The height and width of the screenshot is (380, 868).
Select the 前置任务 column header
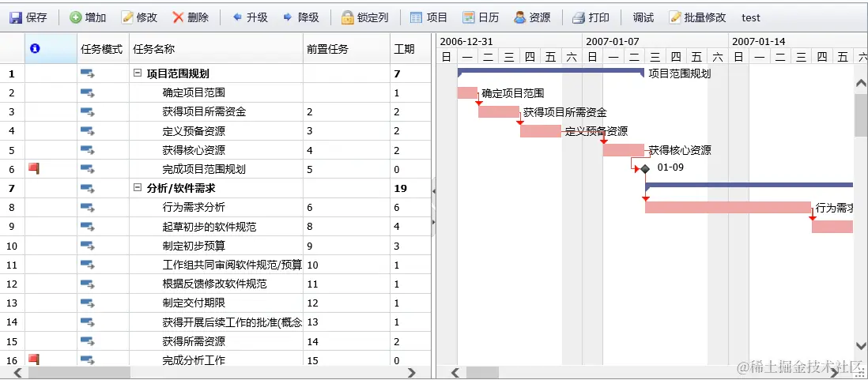[x=346, y=49]
